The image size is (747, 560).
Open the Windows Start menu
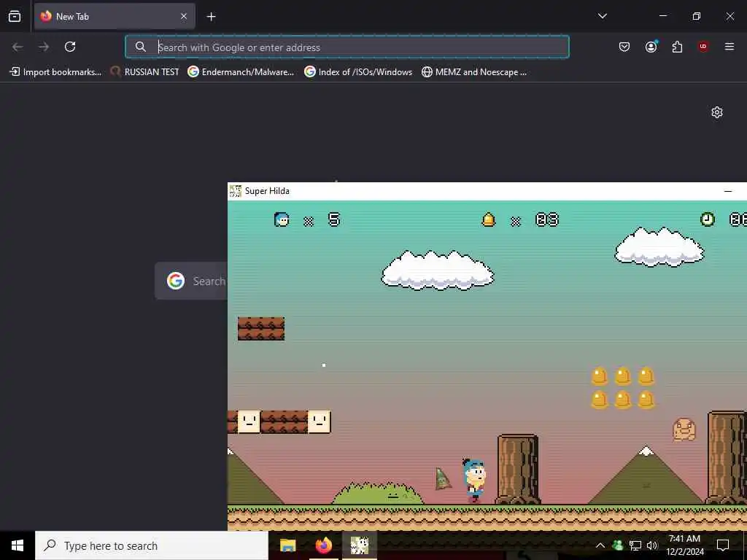18,545
